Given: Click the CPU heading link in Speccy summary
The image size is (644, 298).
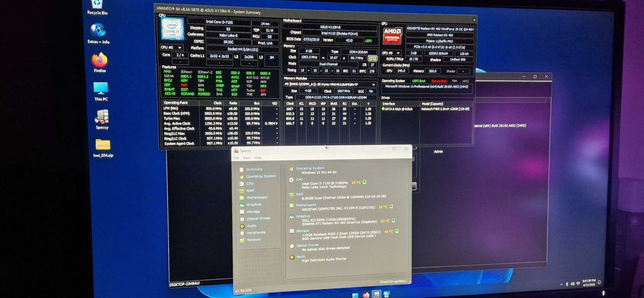Looking at the screenshot, I should click(299, 179).
